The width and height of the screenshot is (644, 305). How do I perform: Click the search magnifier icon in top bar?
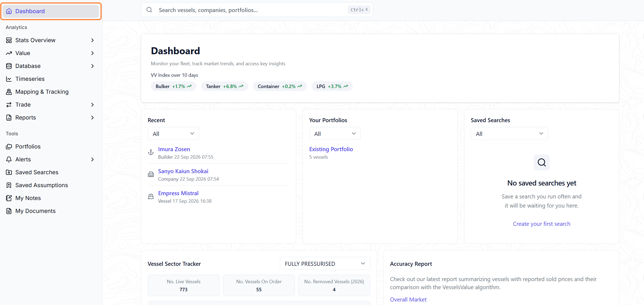pos(149,10)
